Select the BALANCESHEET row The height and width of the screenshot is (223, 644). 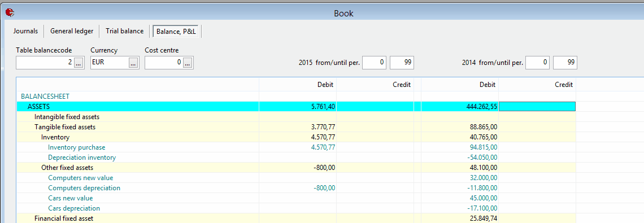(x=295, y=96)
